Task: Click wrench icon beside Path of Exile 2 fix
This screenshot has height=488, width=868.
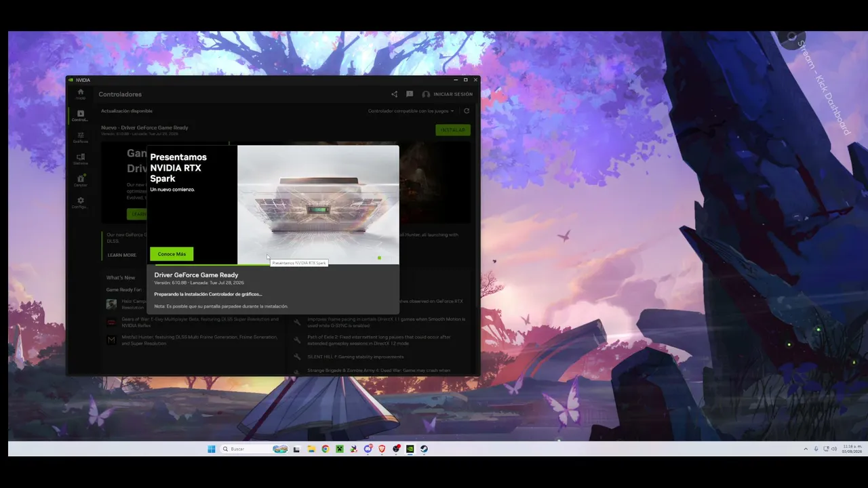Action: coord(297,339)
